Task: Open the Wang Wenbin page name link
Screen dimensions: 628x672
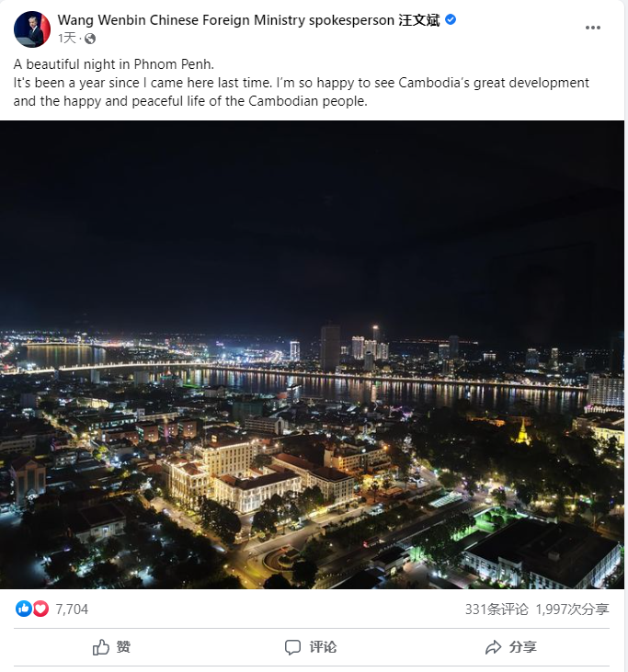Action: pos(248,20)
